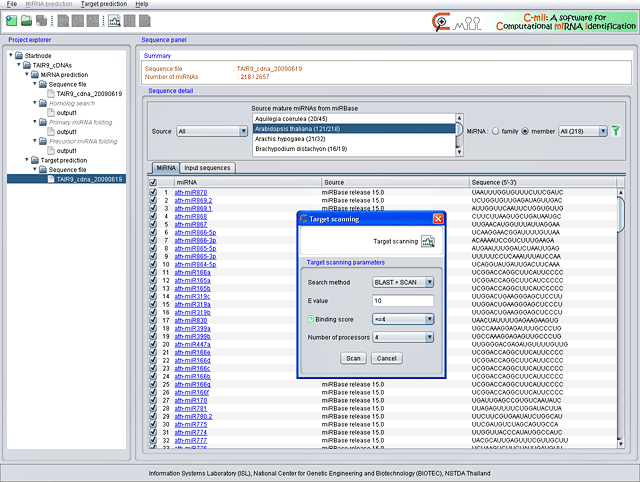Screen dimensions: 640x482
Task: Click the Target scanning graph toolbar icon
Action: coord(114,21)
